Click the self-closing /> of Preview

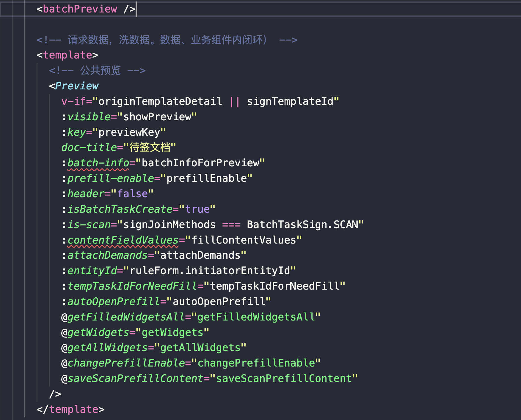(55, 394)
